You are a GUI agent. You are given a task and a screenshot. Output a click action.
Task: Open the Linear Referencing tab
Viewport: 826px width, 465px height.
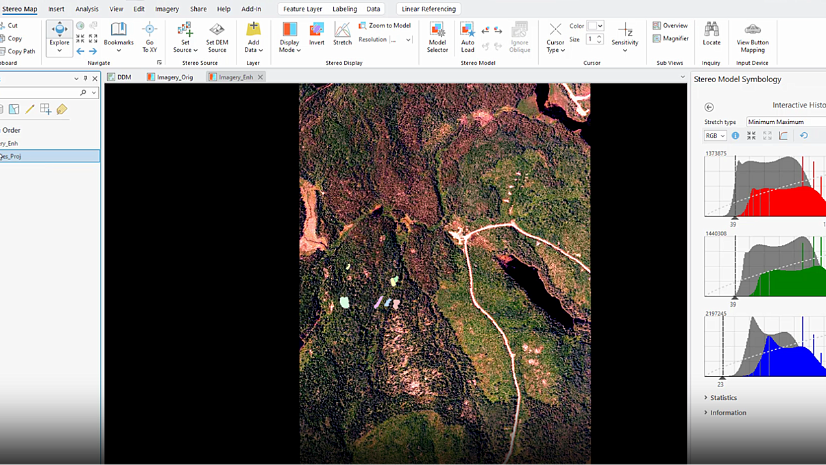pyautogui.click(x=429, y=9)
